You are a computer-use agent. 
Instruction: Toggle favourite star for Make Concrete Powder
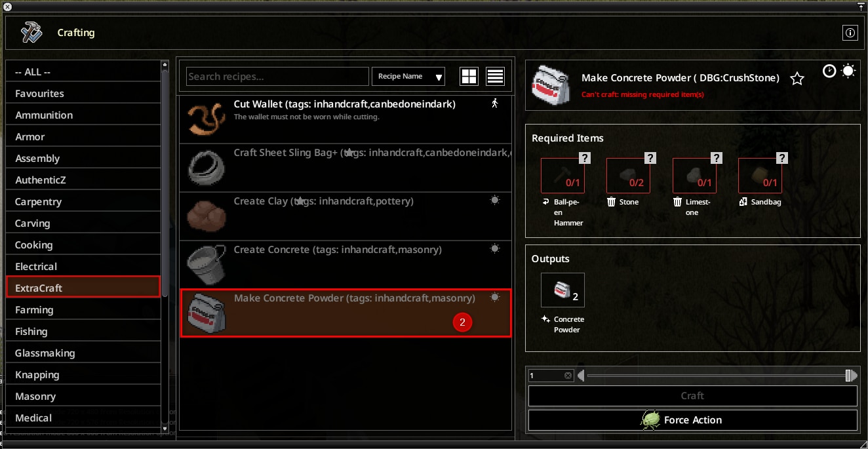797,79
